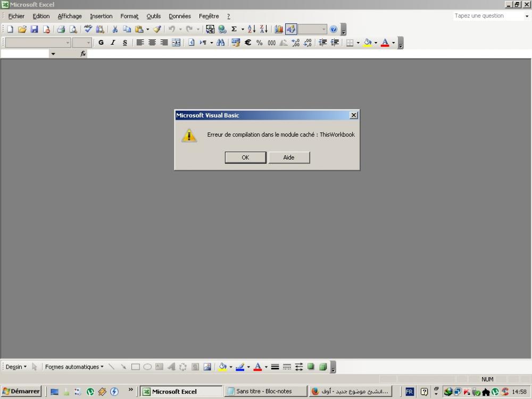The height and width of the screenshot is (399, 532).
Task: Toggle align right formatting
Action: point(164,43)
